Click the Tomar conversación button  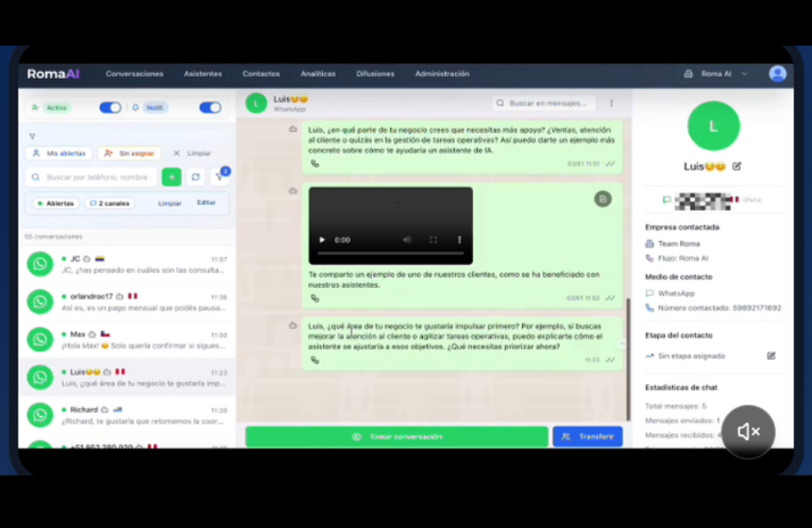coord(397,437)
